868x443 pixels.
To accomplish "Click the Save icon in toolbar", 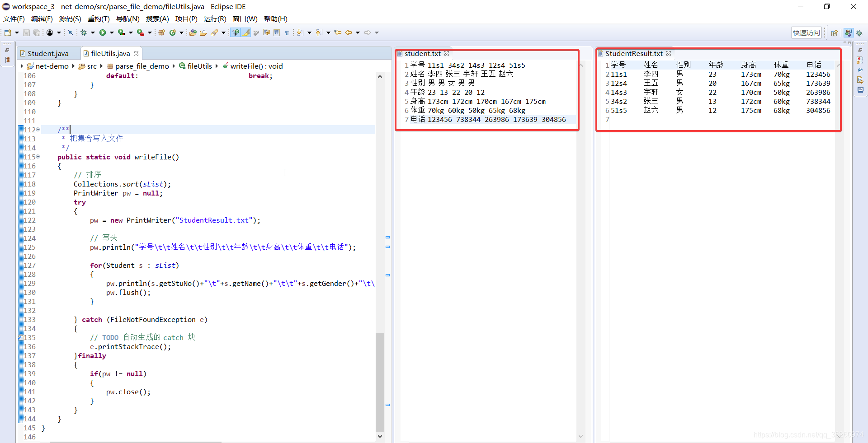I will 26,33.
